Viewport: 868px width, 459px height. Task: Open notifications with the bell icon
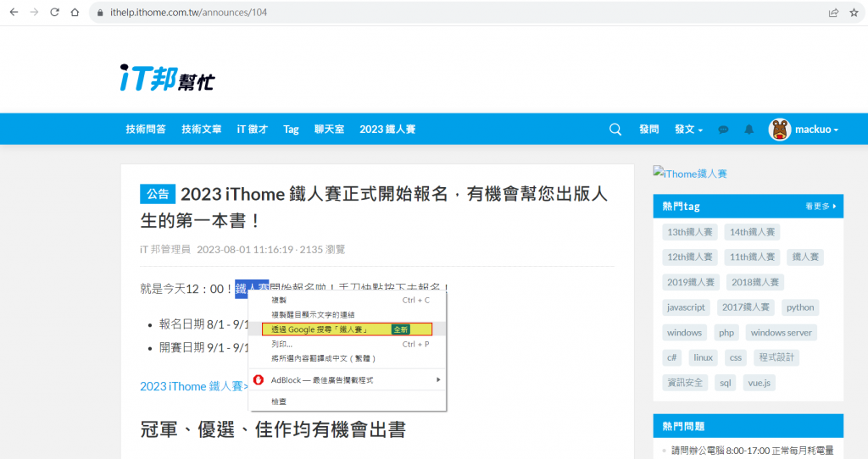[749, 130]
